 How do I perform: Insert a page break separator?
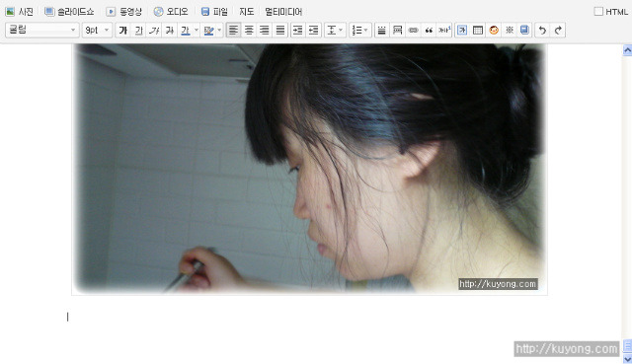[x=397, y=31]
